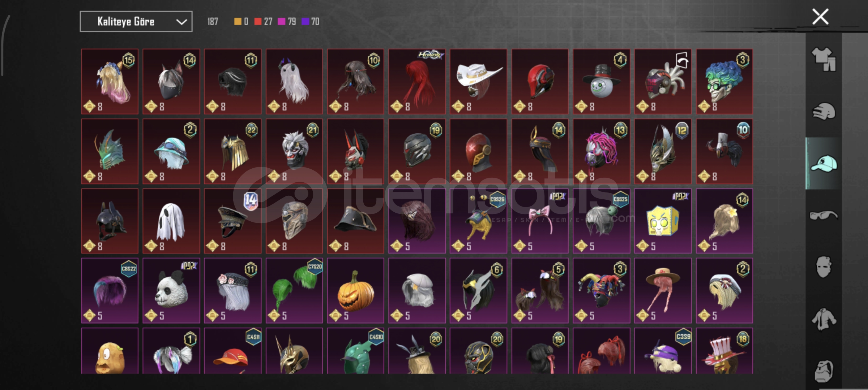Filter by pink quality swatch showing 79
The width and height of the screenshot is (868, 390).
coord(287,22)
